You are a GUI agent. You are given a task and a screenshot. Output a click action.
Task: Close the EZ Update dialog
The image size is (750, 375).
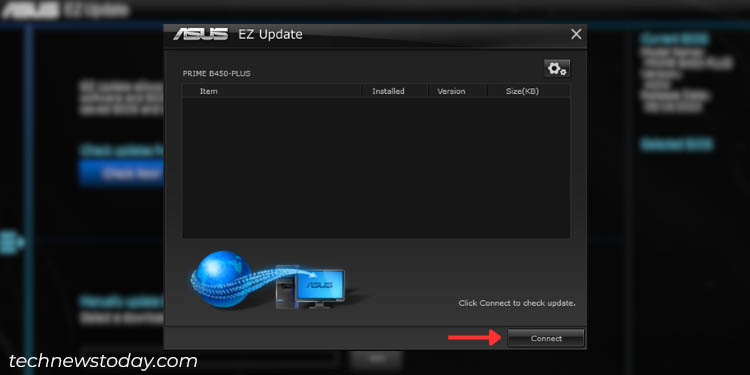coord(576,34)
